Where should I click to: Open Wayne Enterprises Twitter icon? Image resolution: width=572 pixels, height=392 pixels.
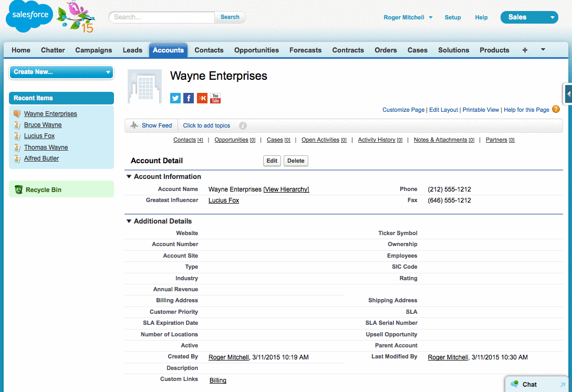pyautogui.click(x=175, y=98)
